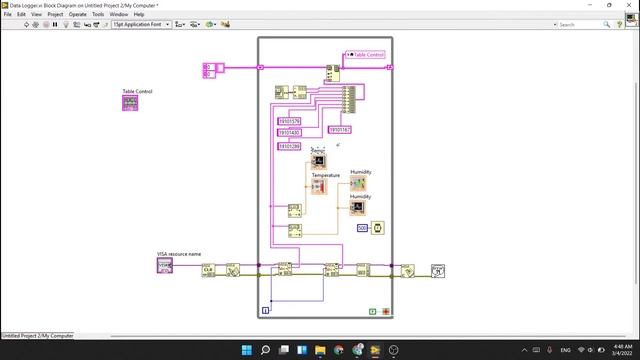Select the string constant 19101289

[x=289, y=146]
